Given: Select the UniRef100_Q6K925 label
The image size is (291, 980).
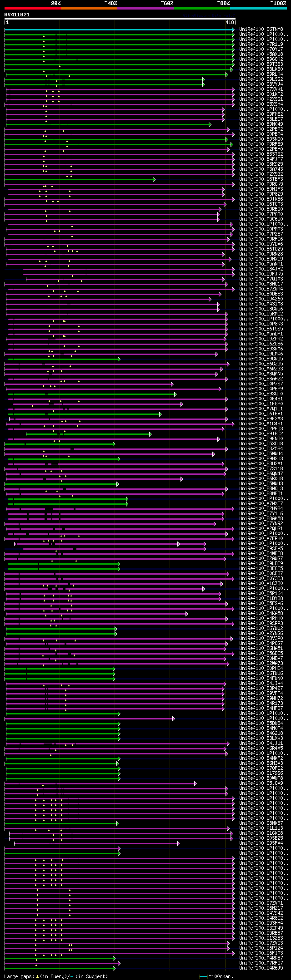Looking at the screenshot, I should pos(261,164).
